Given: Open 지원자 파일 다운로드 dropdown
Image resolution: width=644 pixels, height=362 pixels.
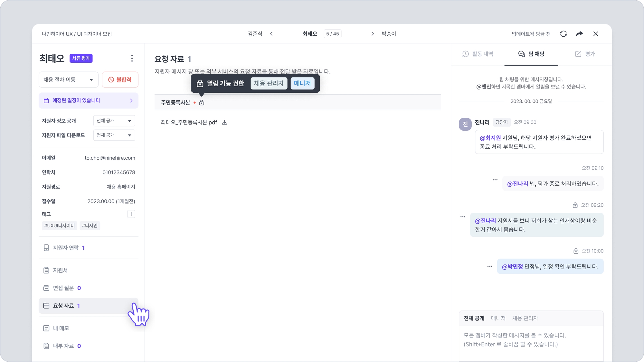Looking at the screenshot, I should coord(114,135).
